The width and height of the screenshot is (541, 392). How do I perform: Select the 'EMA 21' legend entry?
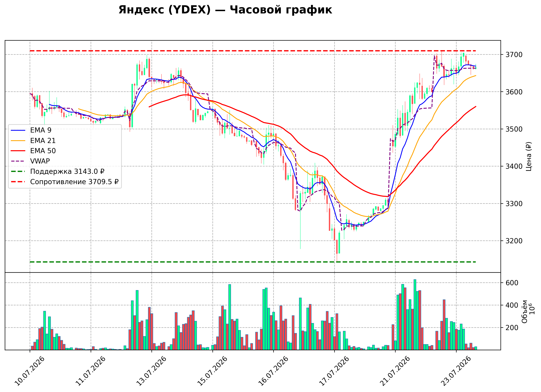click(x=33, y=141)
